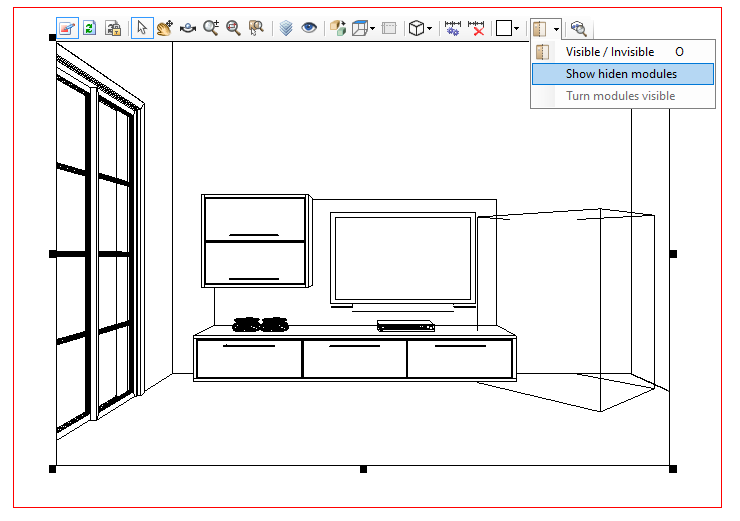Click the dimension settings gear icon

pos(453,28)
